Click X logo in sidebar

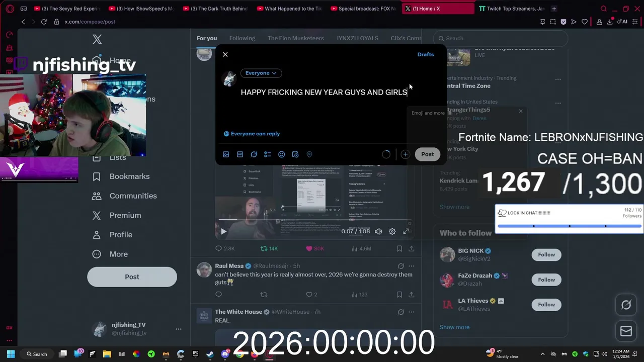pyautogui.click(x=97, y=39)
